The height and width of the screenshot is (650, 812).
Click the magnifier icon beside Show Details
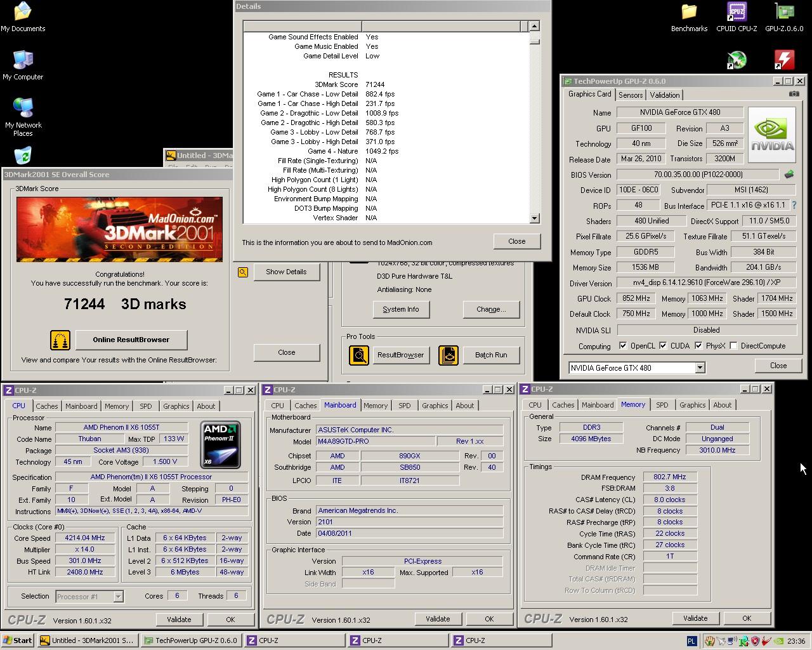tap(243, 272)
